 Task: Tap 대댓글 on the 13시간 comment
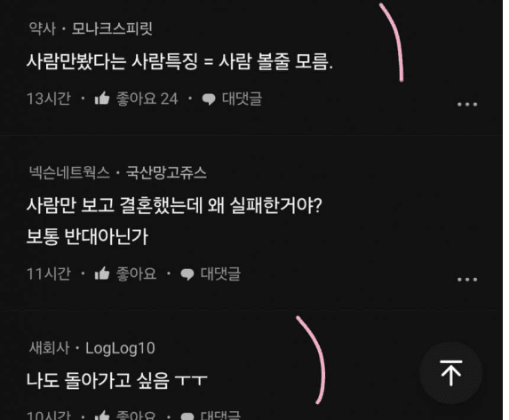click(242, 99)
